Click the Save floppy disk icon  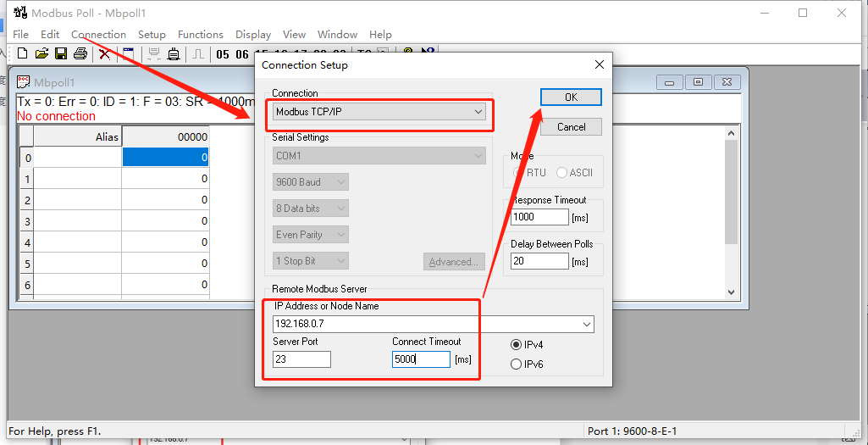tap(61, 54)
